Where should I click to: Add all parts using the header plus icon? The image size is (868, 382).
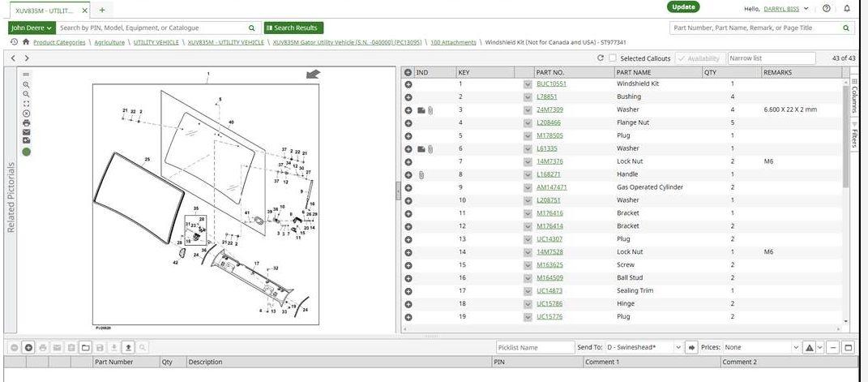408,72
